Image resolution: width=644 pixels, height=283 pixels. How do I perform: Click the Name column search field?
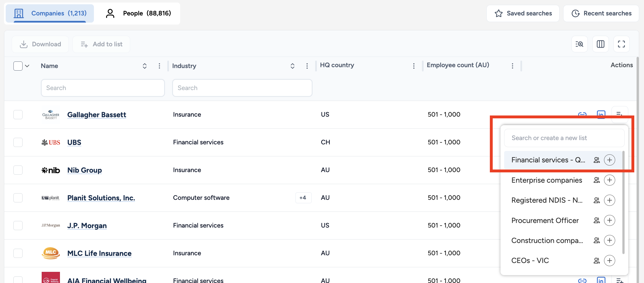coord(103,88)
